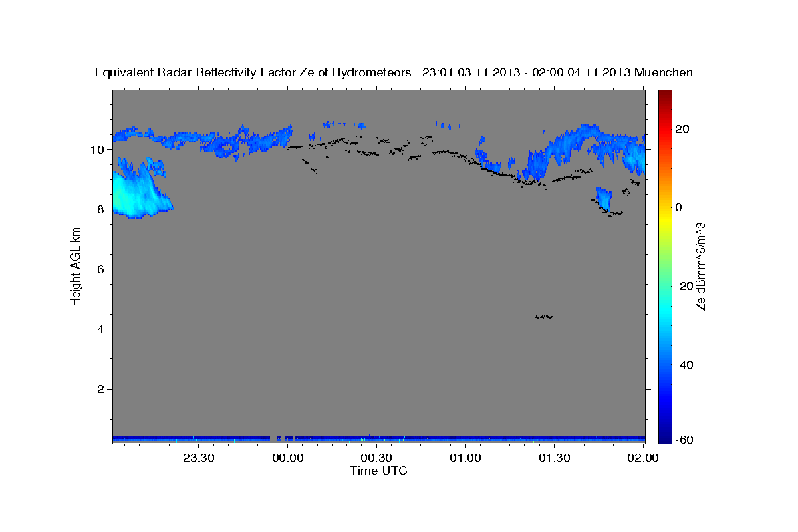This screenshot has width=798, height=532.
Task: Click the dark blue bottom of the colorbar
Action: 665,438
